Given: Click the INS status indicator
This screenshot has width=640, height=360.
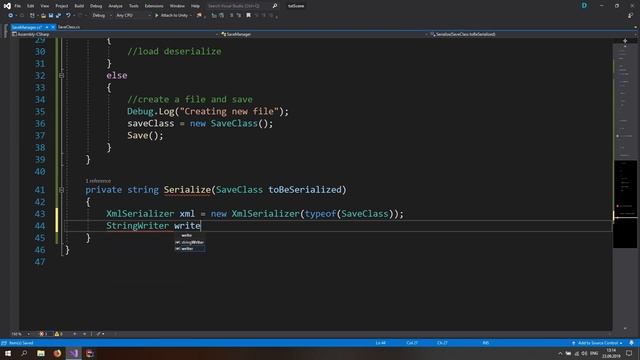Looking at the screenshot, I should (485, 343).
